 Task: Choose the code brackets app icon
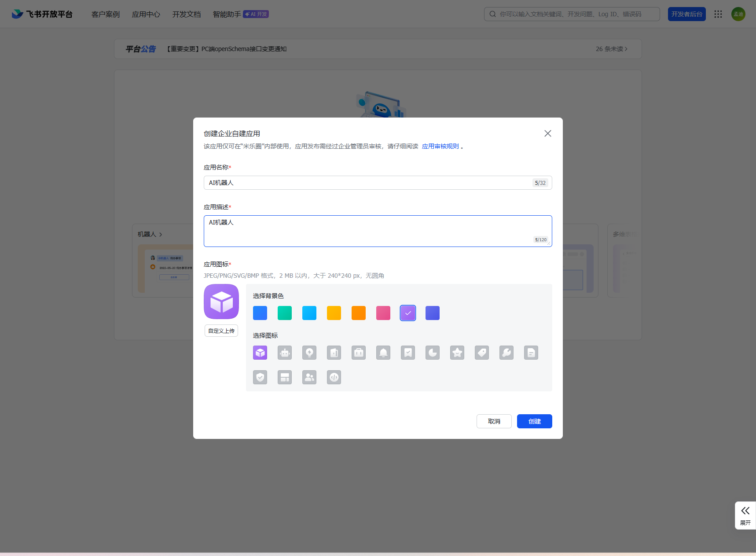click(334, 377)
